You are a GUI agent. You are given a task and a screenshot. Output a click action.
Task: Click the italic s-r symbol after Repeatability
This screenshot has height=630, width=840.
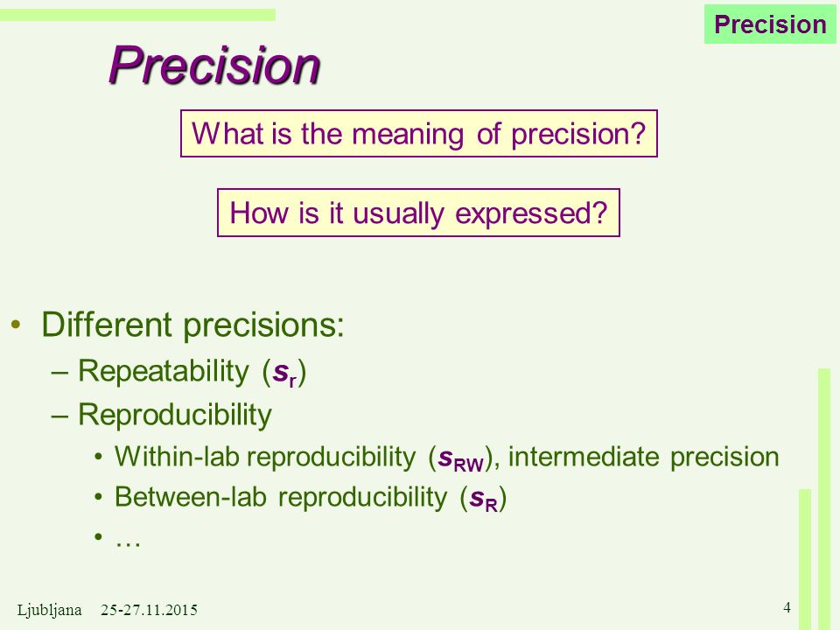point(284,373)
